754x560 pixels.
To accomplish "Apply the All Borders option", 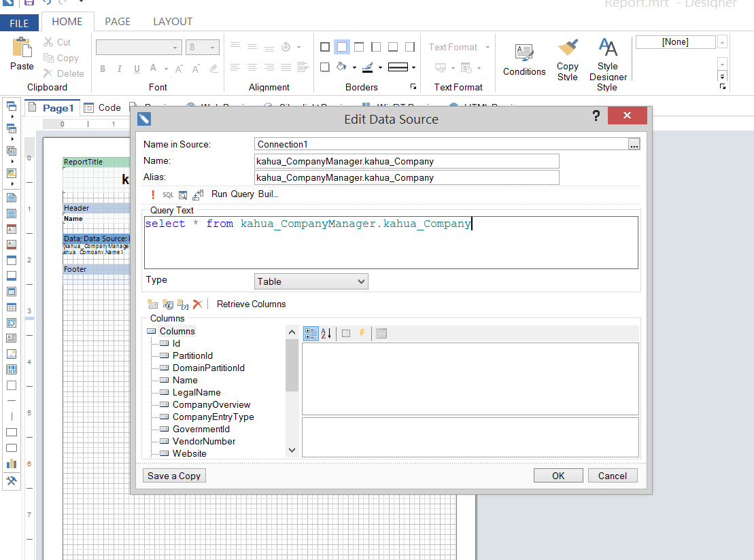I will (x=325, y=47).
